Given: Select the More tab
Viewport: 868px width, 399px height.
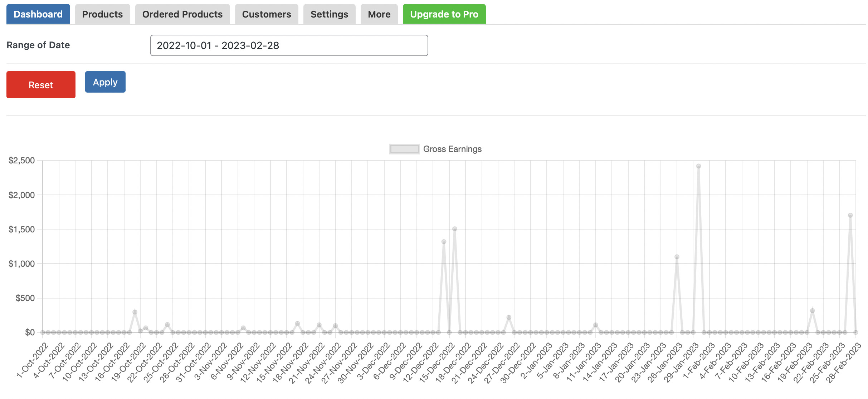Looking at the screenshot, I should point(379,14).
